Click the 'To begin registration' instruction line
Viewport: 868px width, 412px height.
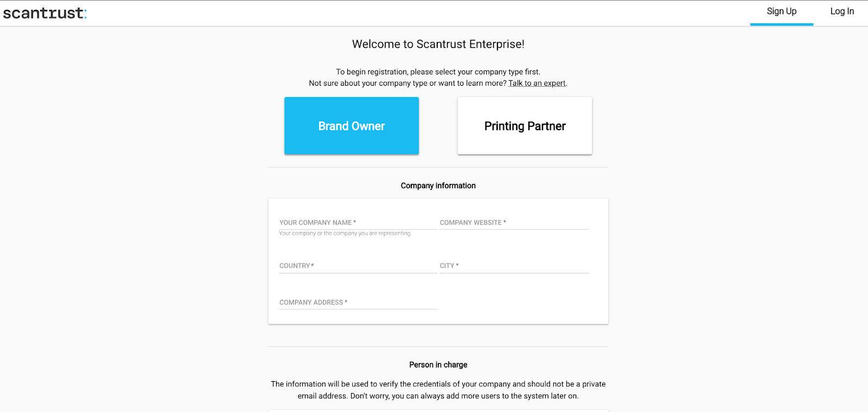point(438,72)
